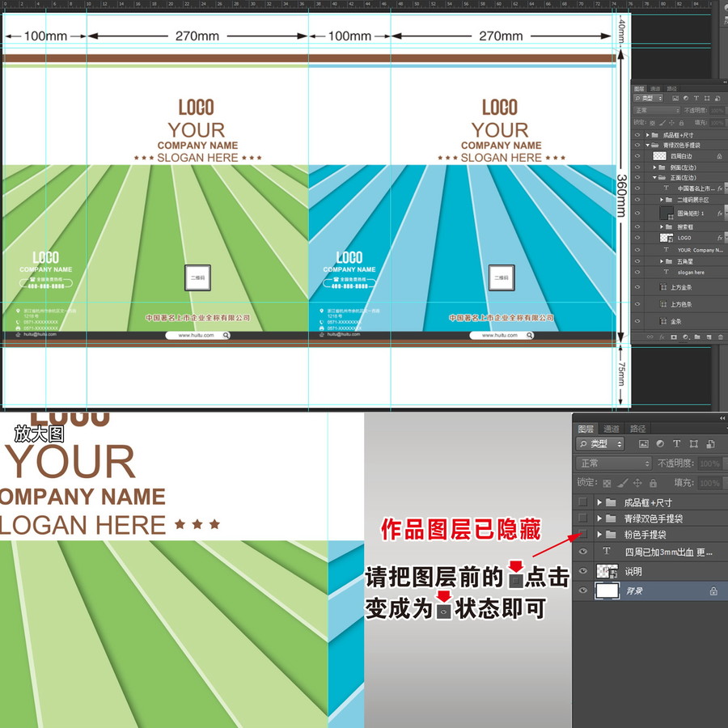The width and height of the screenshot is (728, 728).
Task: Filter adjustment layers in lower Layers panel
Action: coord(660,444)
